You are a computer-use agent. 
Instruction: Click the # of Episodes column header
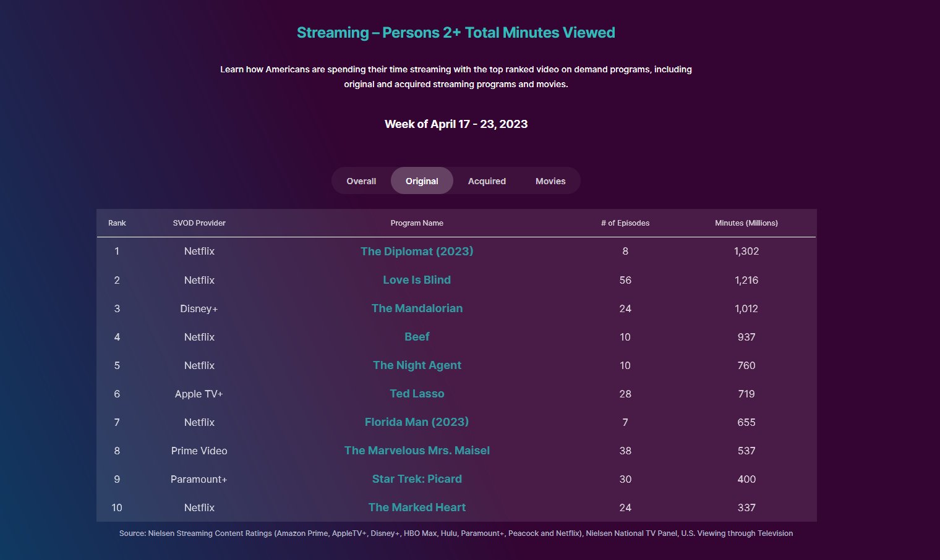pyautogui.click(x=625, y=223)
